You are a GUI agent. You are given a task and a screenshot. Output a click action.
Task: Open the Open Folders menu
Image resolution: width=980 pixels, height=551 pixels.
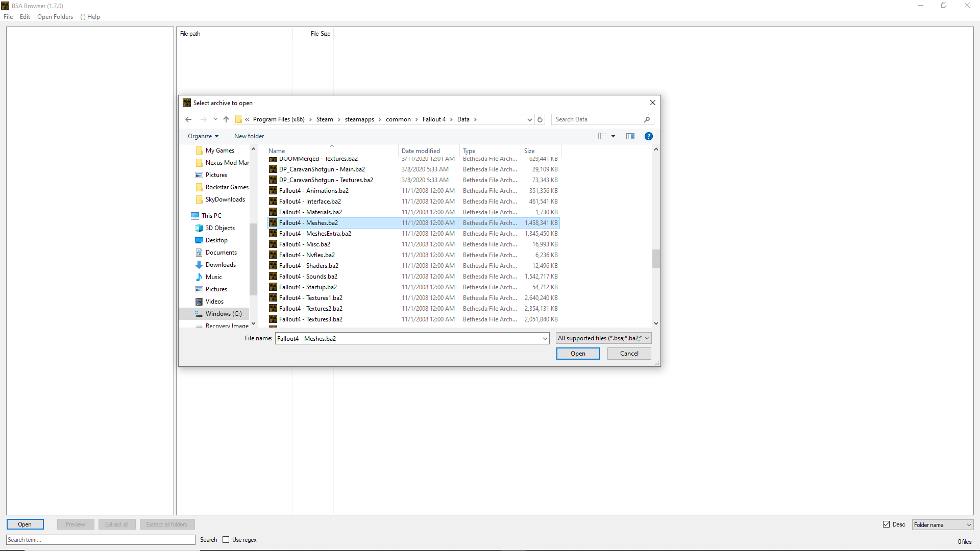[x=55, y=17]
